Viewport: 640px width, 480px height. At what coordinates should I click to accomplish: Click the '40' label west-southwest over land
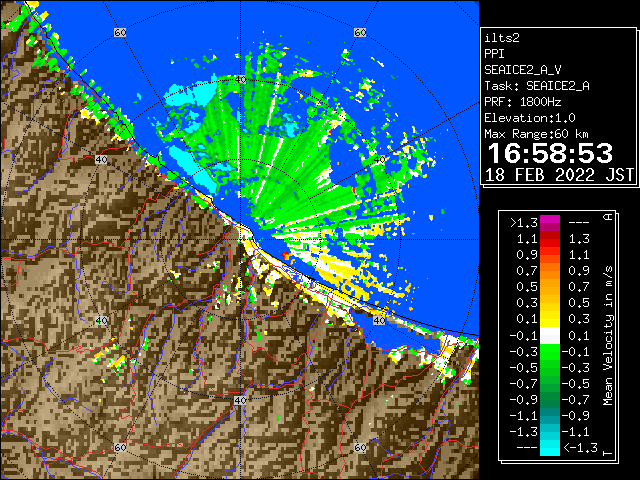pyautogui.click(x=101, y=320)
